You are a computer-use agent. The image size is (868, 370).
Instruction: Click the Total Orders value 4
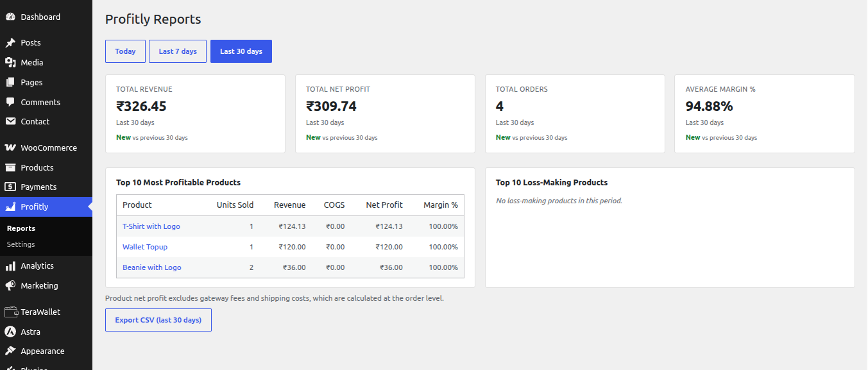[500, 106]
